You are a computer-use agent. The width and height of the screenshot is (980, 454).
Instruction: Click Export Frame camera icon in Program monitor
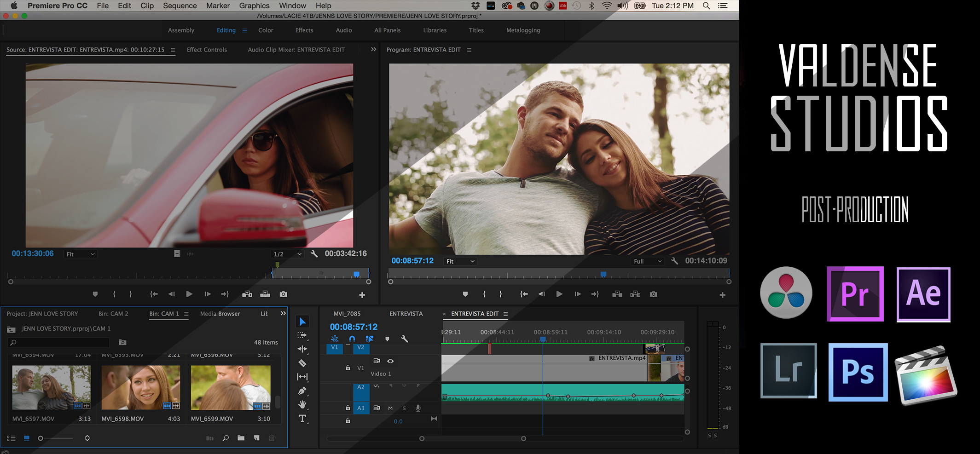tap(653, 294)
